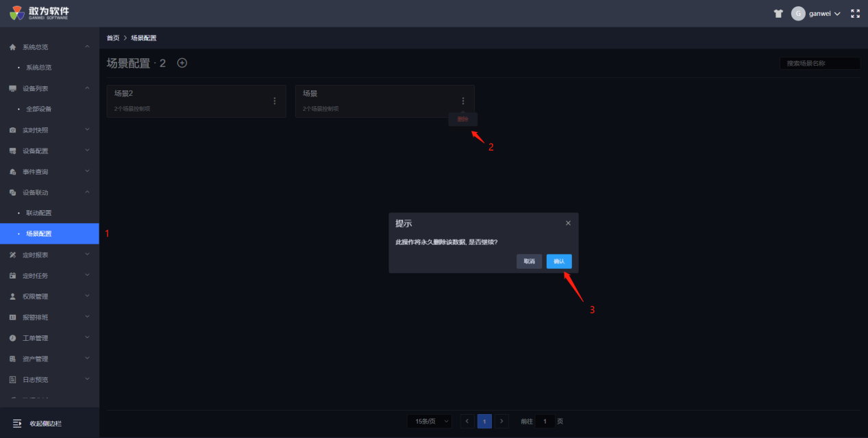This screenshot has height=438, width=868.
Task: Collapse the 设备列表 menu chevron
Action: tap(87, 88)
